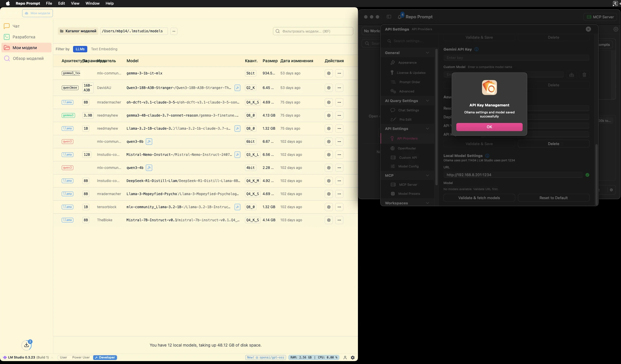Open the OpenRouter settings item
Viewport: 621px width, 364px height.
pyautogui.click(x=407, y=149)
